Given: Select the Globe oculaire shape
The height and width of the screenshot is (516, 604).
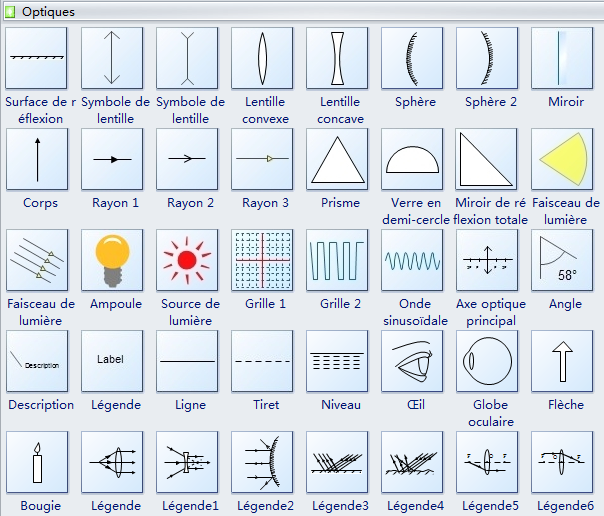Looking at the screenshot, I should [487, 361].
